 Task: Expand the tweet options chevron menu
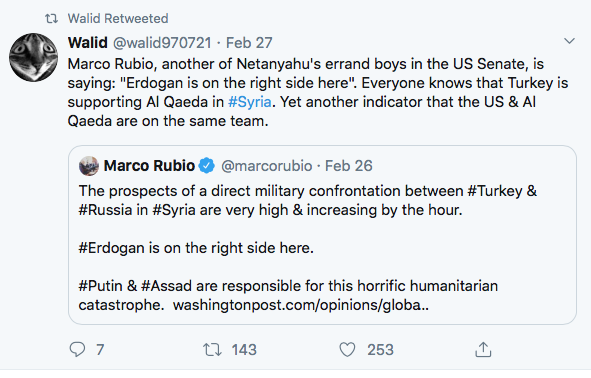click(x=569, y=41)
